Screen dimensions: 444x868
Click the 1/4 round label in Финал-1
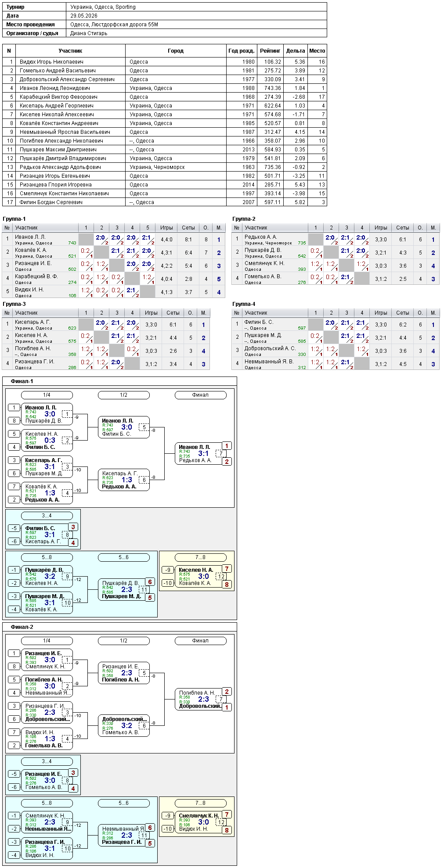point(47,395)
